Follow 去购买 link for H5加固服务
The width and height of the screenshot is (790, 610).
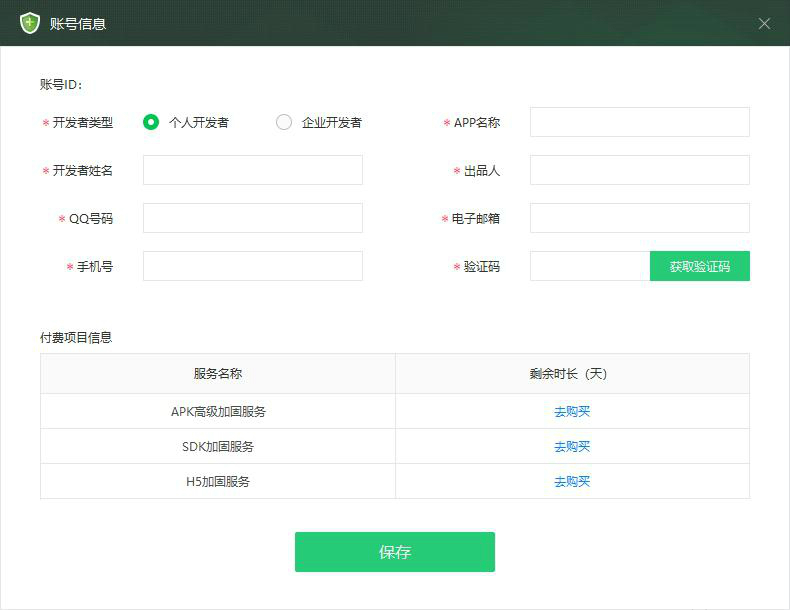click(x=572, y=481)
